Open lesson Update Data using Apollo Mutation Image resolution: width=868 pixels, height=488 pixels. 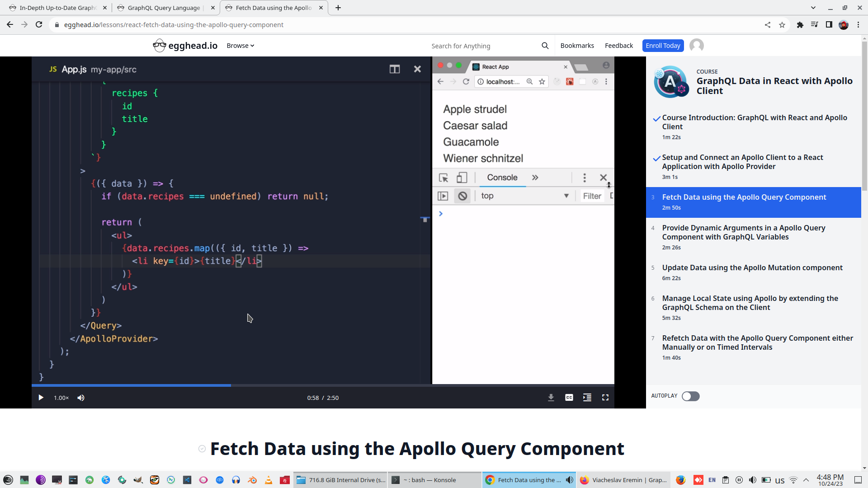[752, 268]
